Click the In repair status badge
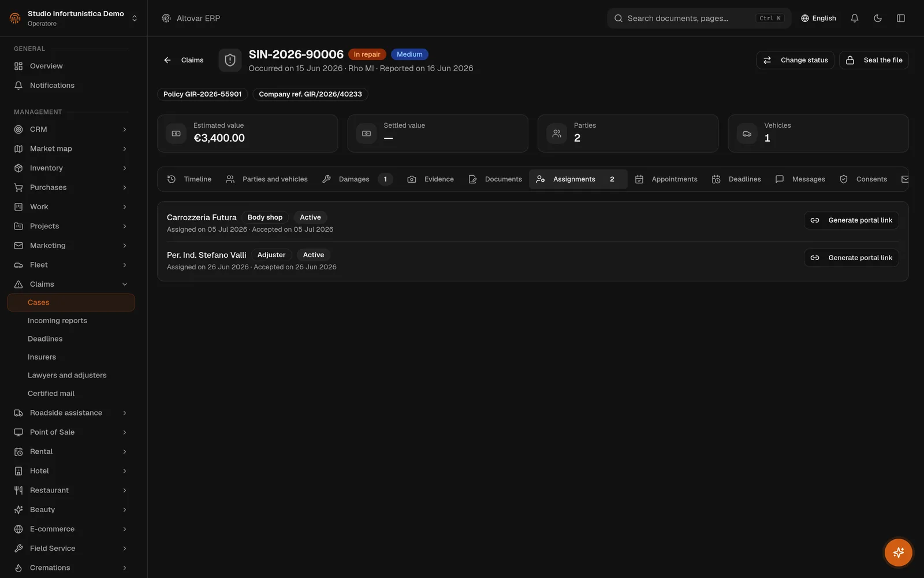This screenshot has height=578, width=924. click(367, 54)
